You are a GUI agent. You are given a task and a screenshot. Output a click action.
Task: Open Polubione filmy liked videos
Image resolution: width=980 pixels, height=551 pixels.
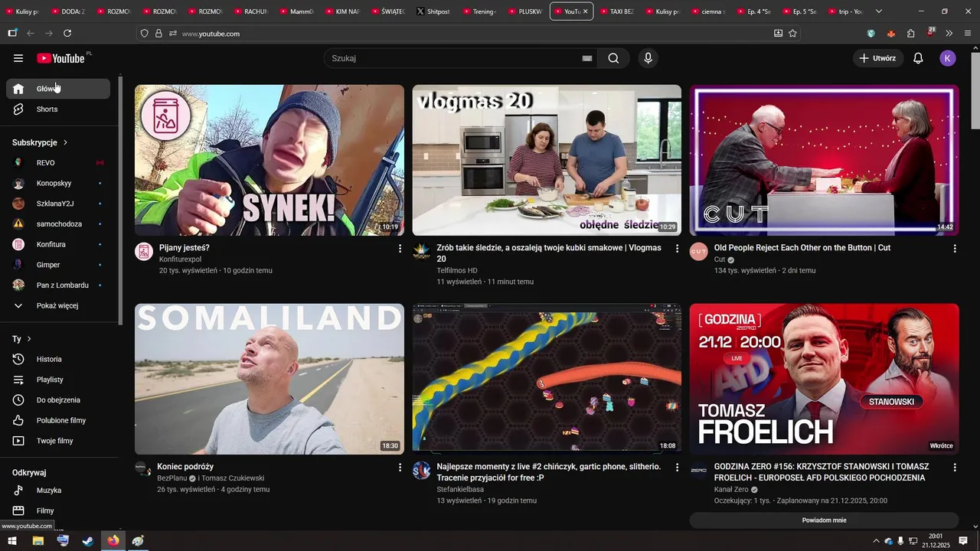pos(58,421)
